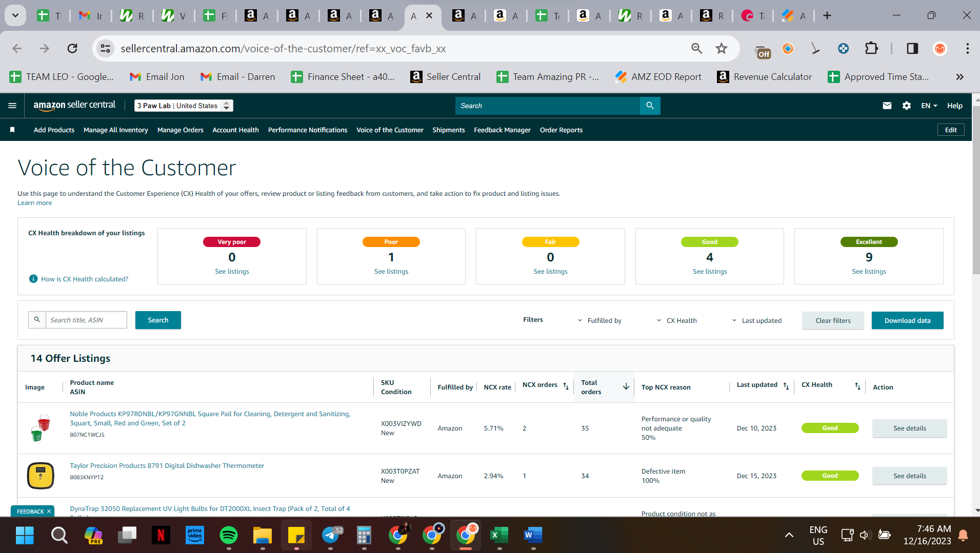Click the magnifier button beside Seller Central search
This screenshot has width=980, height=553.
click(650, 106)
